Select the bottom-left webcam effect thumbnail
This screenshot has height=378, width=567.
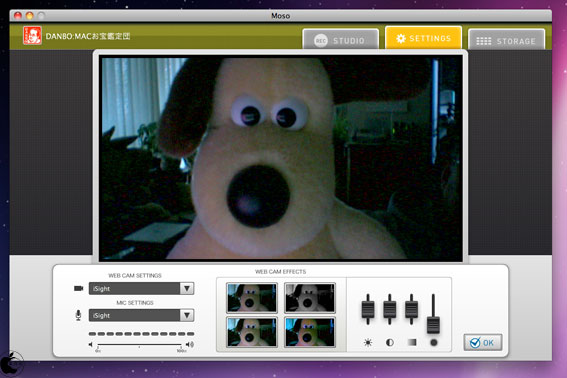[x=252, y=332]
